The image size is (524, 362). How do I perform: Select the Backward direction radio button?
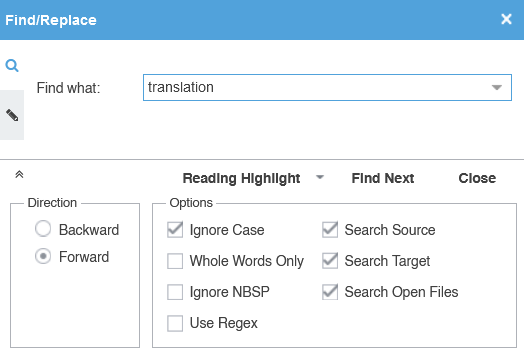click(43, 229)
